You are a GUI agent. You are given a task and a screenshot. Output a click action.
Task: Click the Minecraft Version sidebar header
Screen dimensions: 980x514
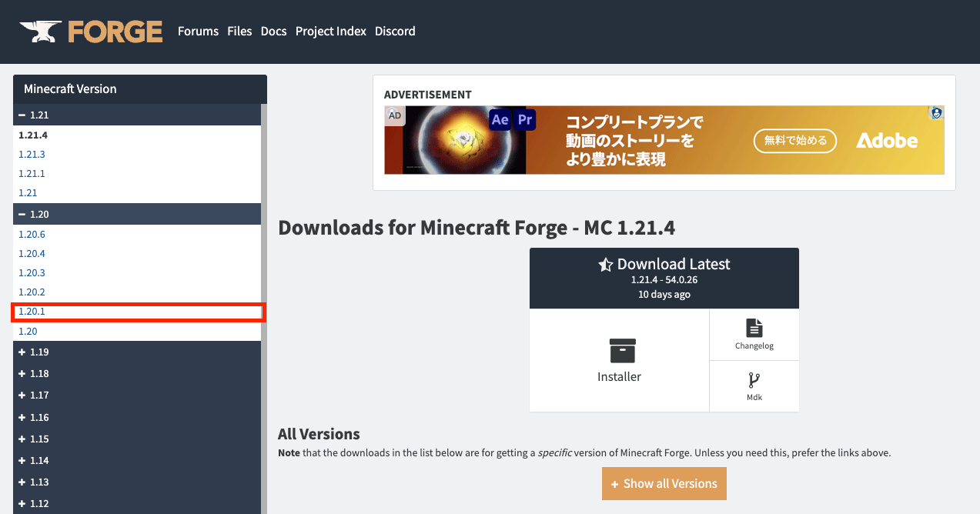(x=140, y=88)
